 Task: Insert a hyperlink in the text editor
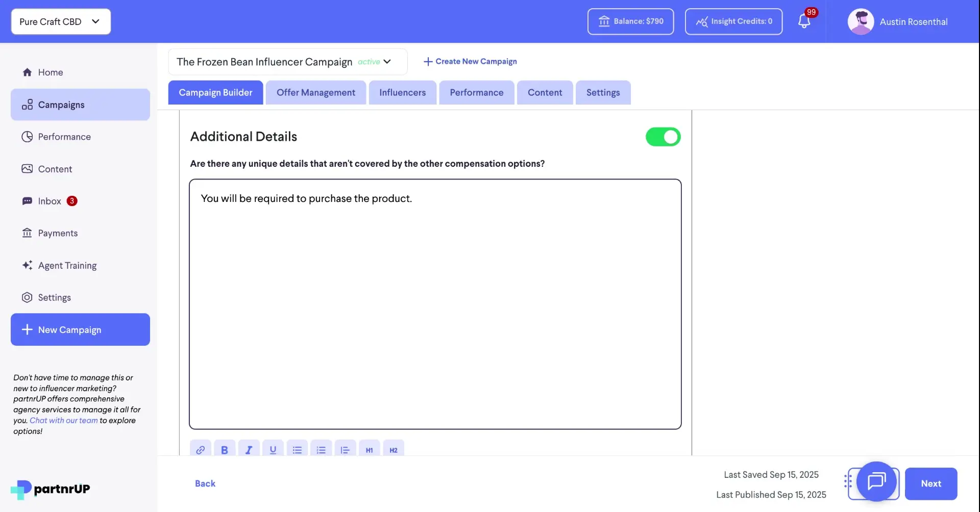point(200,449)
